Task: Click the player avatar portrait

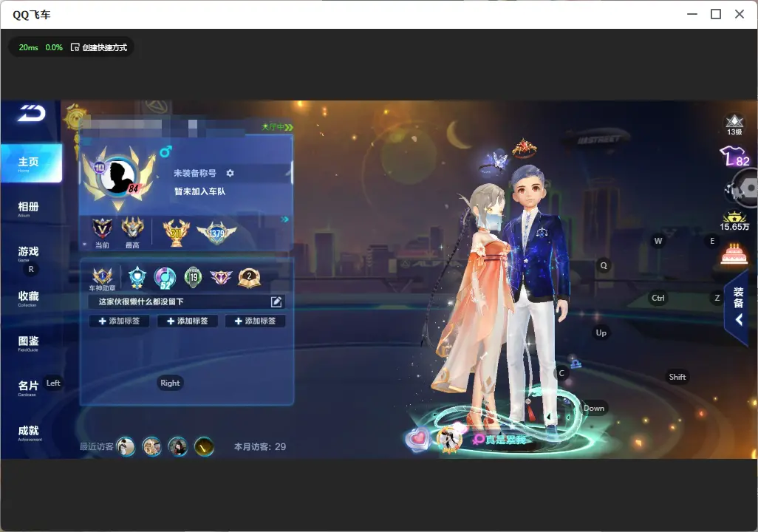Action: tap(118, 177)
